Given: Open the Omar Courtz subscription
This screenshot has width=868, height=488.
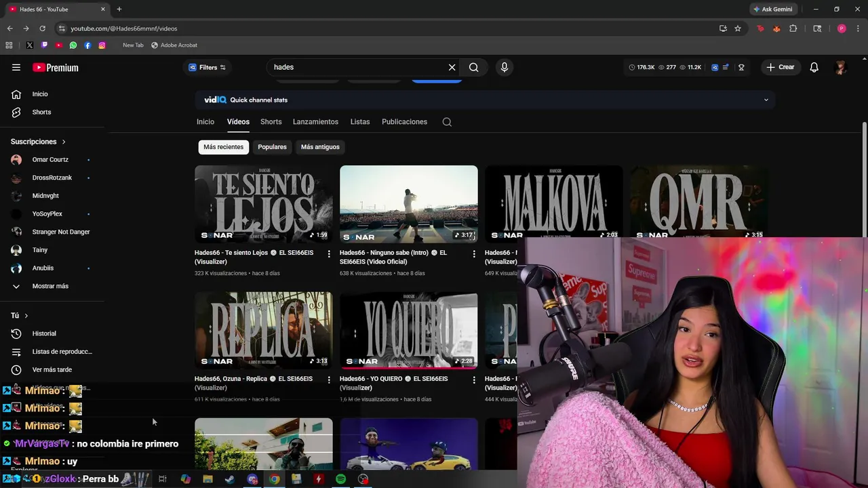Looking at the screenshot, I should (52, 159).
